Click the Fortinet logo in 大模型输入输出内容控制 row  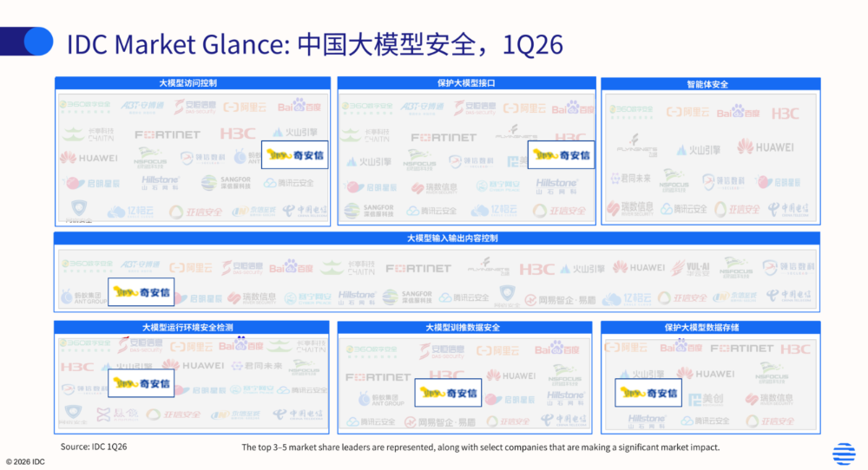coord(418,268)
